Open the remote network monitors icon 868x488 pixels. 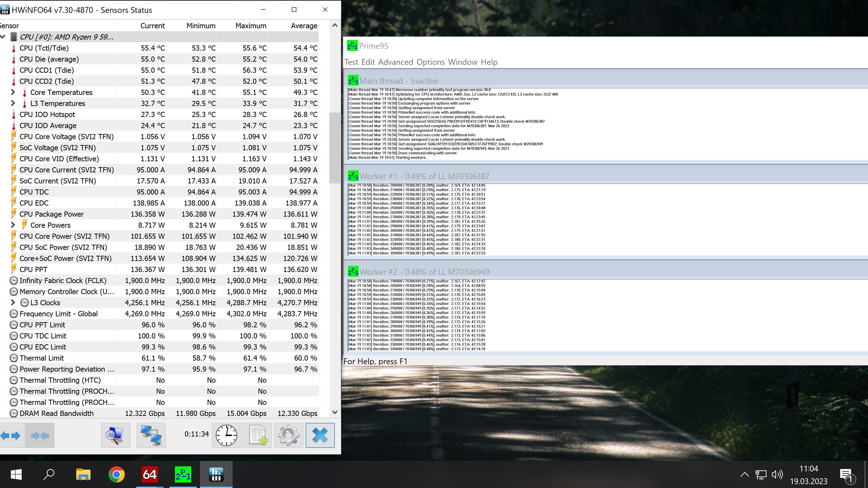coord(151,435)
